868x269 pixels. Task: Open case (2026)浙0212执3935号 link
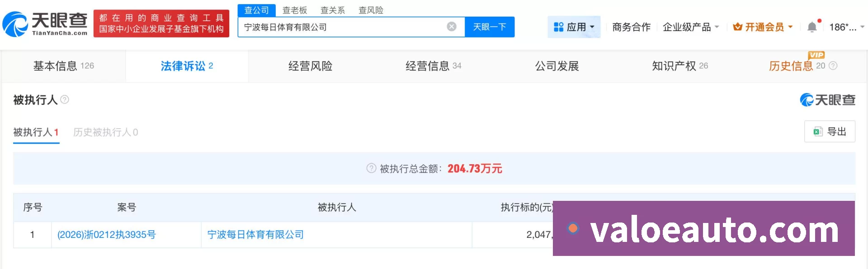pos(107,235)
